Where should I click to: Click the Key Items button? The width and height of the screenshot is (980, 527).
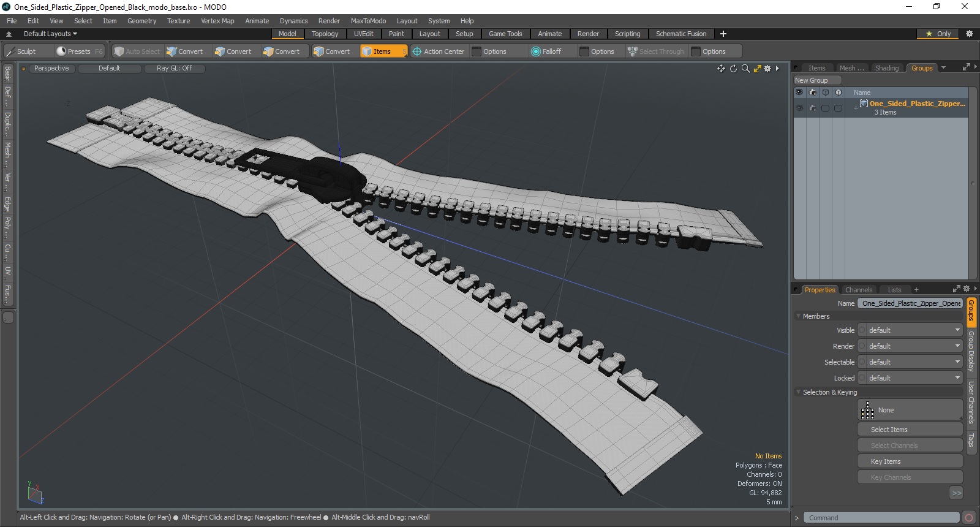tap(910, 461)
